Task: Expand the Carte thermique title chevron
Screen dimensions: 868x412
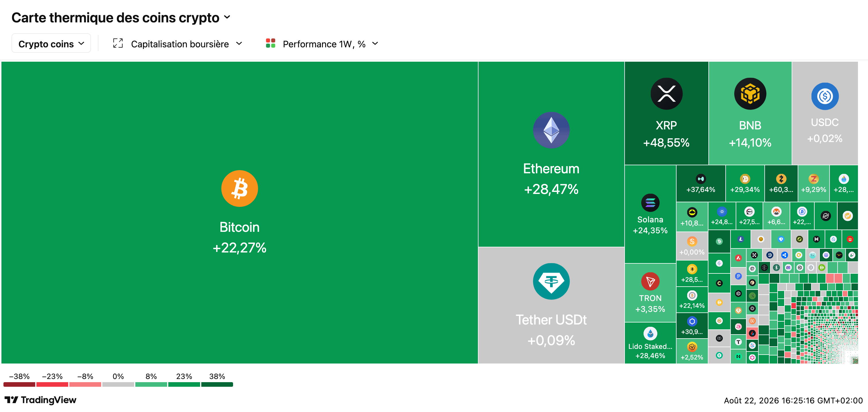Action: 227,17
